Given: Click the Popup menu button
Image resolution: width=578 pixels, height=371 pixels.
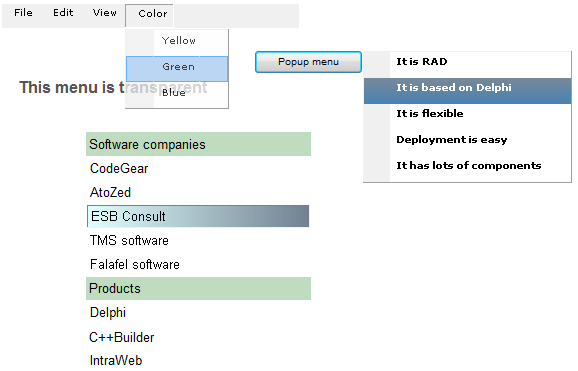Looking at the screenshot, I should point(308,62).
